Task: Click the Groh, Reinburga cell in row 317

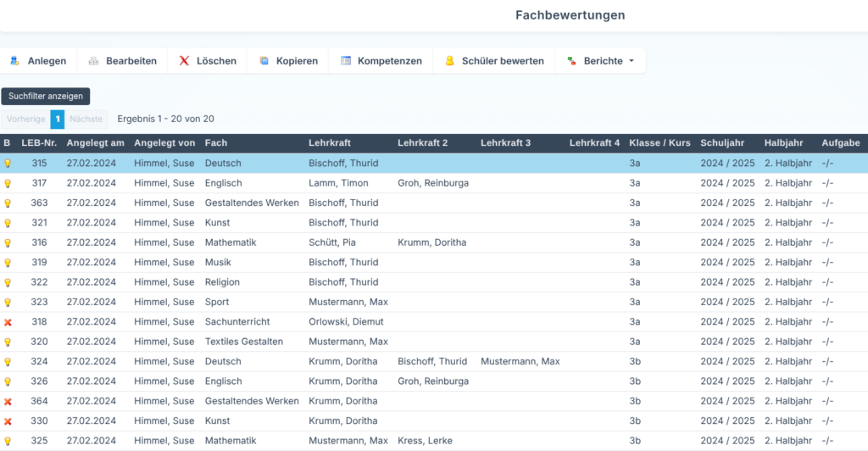Action: pyautogui.click(x=433, y=183)
